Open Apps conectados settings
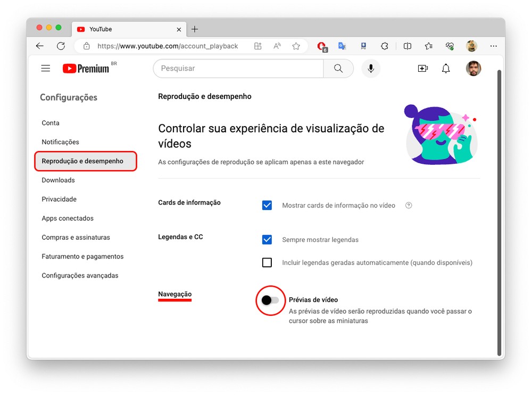Screen dimensions: 532x395 click(68, 218)
